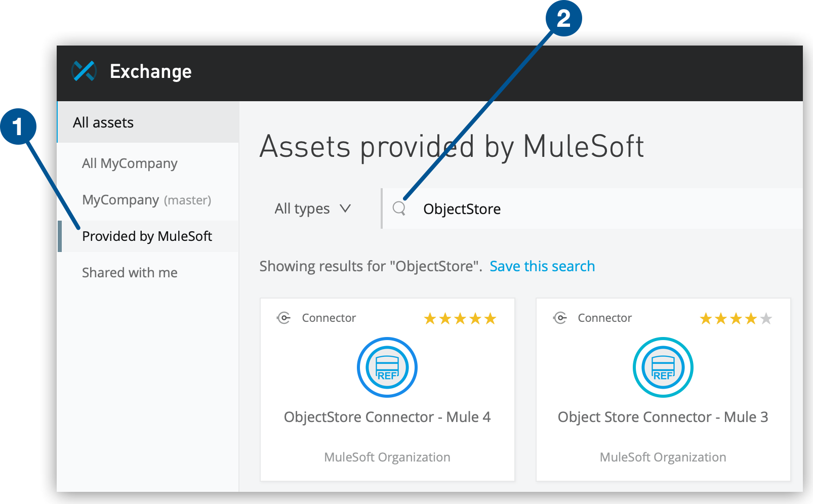The width and height of the screenshot is (813, 504).
Task: Open MyCompany (master) in the sidebar
Action: (146, 199)
